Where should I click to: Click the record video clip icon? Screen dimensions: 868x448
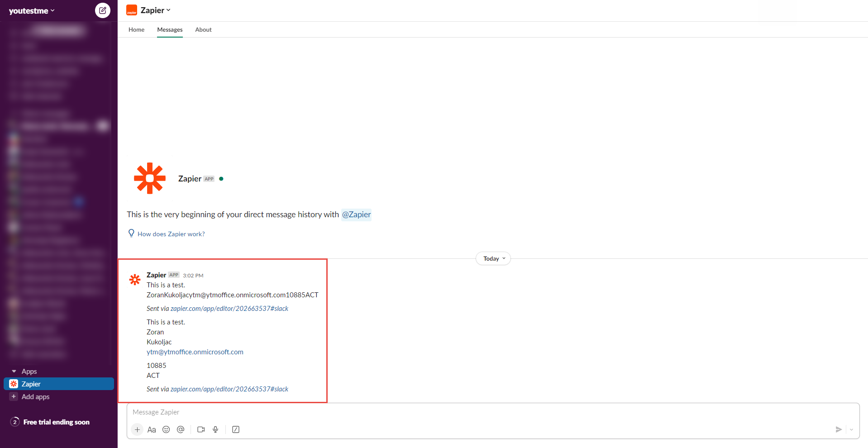[x=201, y=429]
